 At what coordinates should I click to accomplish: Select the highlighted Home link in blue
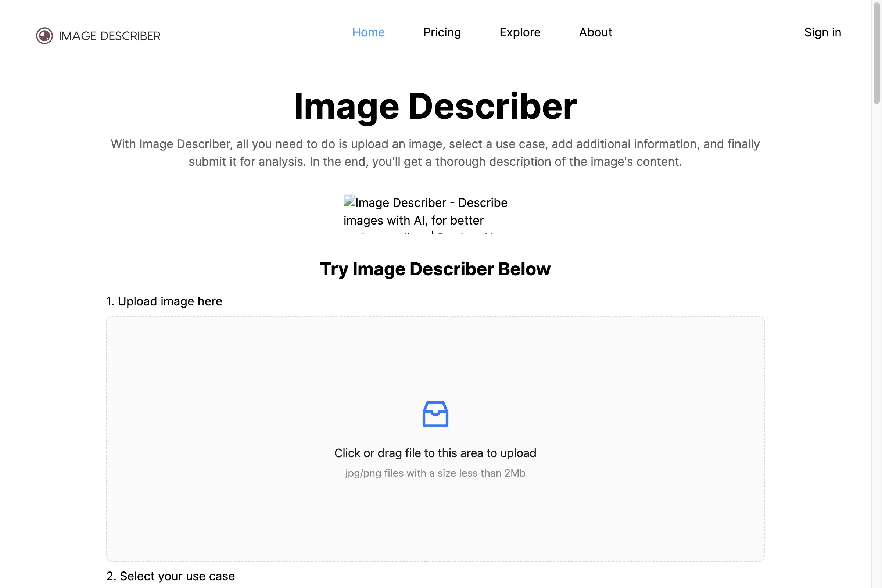point(368,33)
